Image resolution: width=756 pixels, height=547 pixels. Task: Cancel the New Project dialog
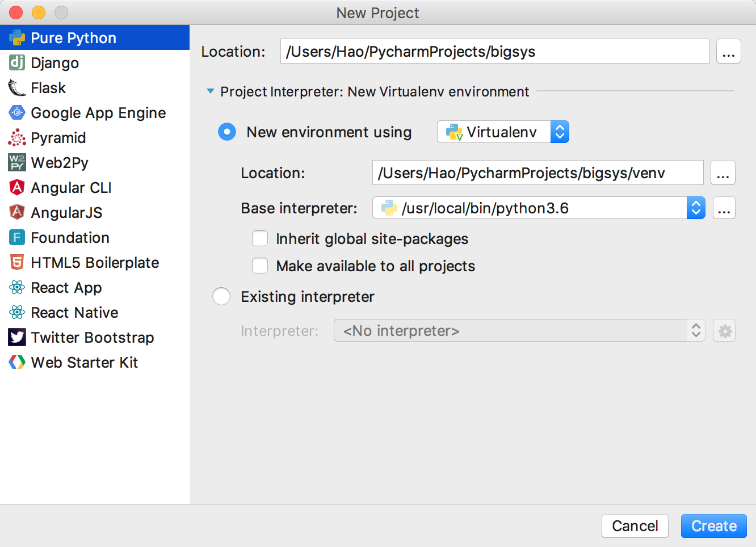[635, 526]
